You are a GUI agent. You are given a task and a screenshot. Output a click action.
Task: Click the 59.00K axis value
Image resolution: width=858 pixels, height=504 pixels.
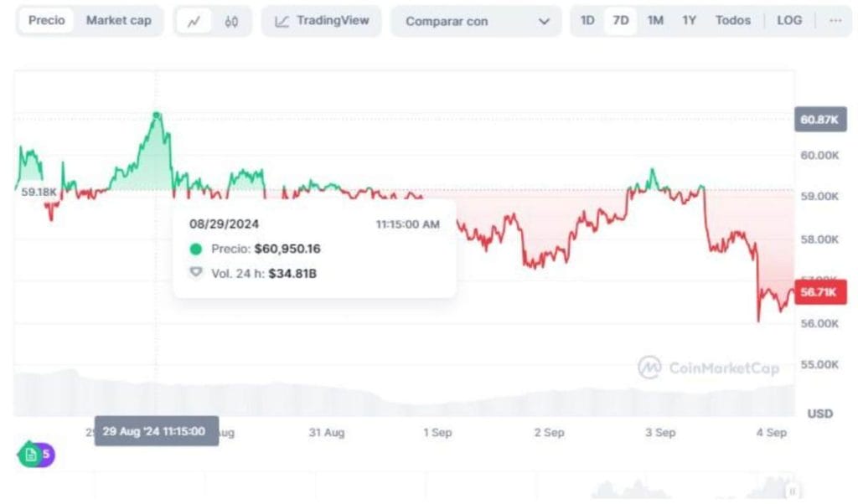819,196
